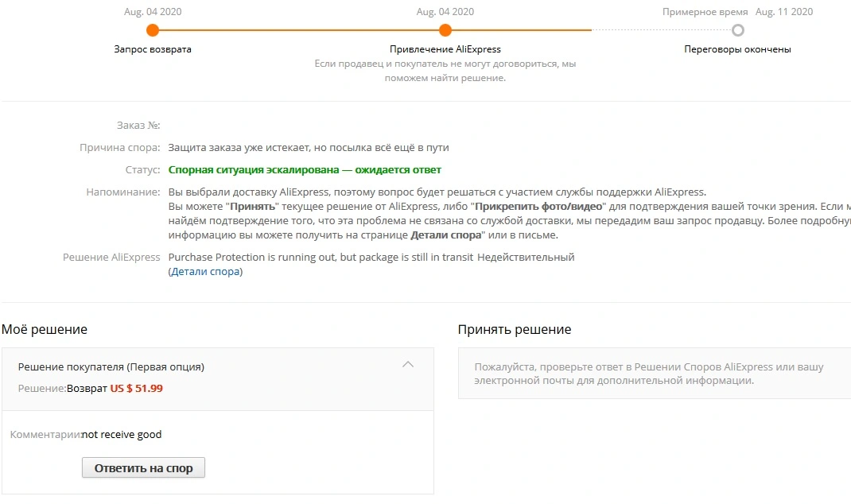The height and width of the screenshot is (504, 851).
Task: Click the 'Принять решение' heading
Action: tap(515, 329)
